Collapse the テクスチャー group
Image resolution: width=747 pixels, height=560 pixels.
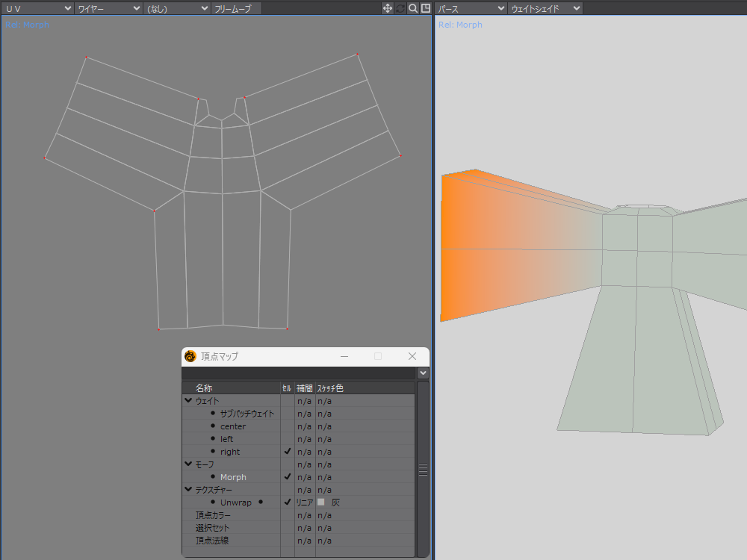(x=188, y=490)
